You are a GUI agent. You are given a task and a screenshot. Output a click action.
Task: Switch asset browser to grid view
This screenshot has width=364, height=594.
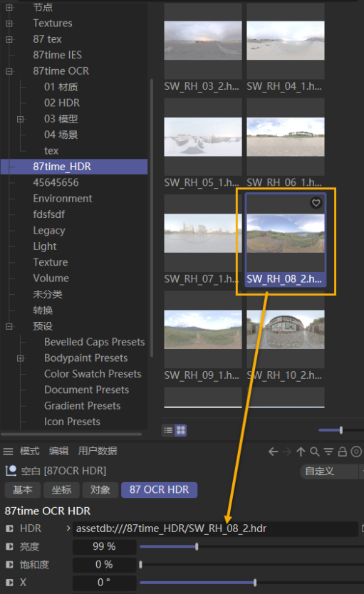pyautogui.click(x=181, y=430)
